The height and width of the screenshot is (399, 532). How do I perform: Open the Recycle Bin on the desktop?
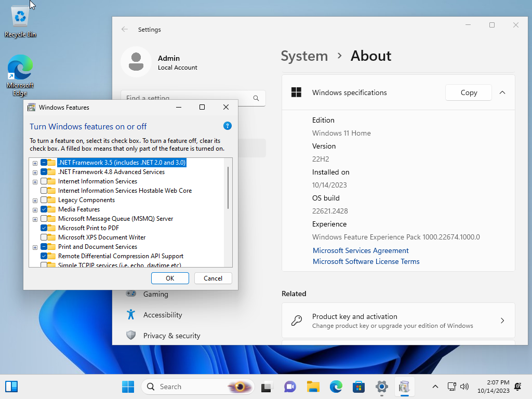pyautogui.click(x=19, y=17)
